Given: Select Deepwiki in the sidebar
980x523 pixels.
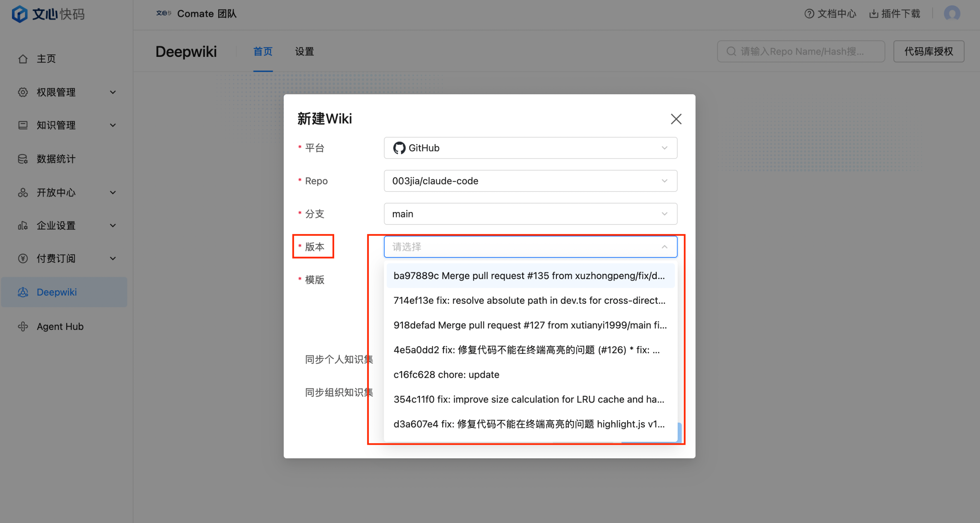Looking at the screenshot, I should pyautogui.click(x=64, y=292).
